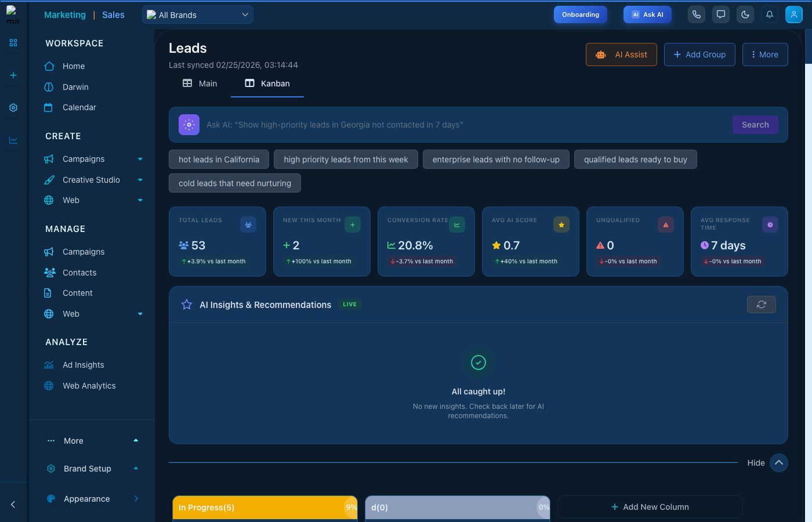Image resolution: width=812 pixels, height=522 pixels.
Task: Click the New This Month plus icon
Action: pos(353,225)
